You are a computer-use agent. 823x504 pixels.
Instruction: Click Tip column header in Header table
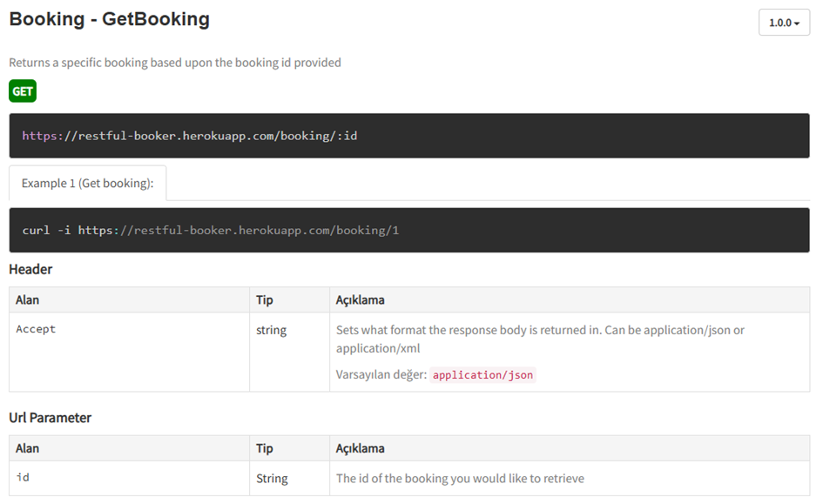click(x=265, y=300)
